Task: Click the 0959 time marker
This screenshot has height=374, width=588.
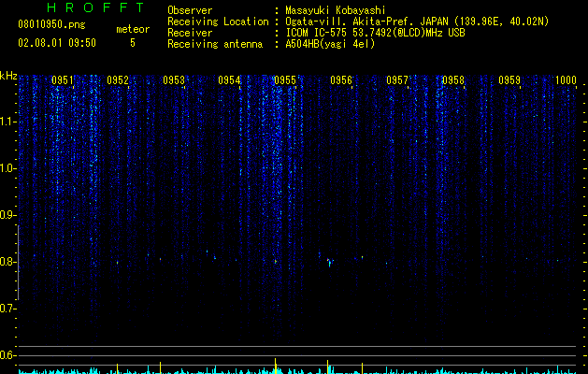Action: 509,80
